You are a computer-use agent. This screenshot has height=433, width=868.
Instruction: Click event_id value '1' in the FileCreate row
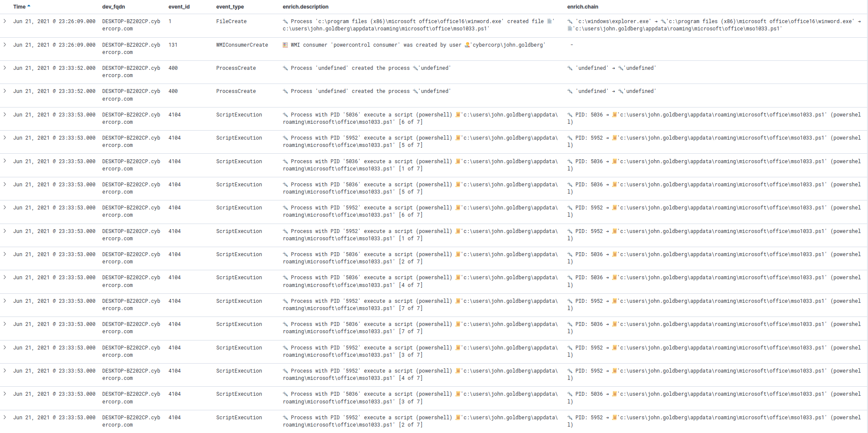(x=170, y=21)
